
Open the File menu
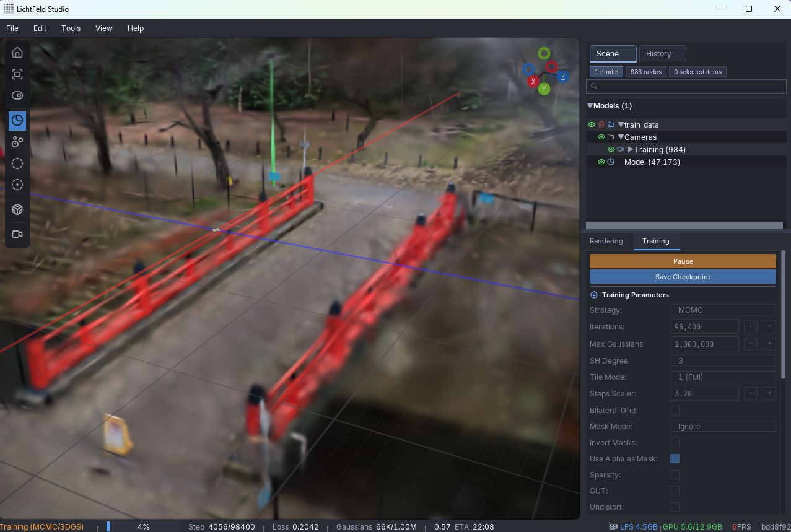pos(12,28)
